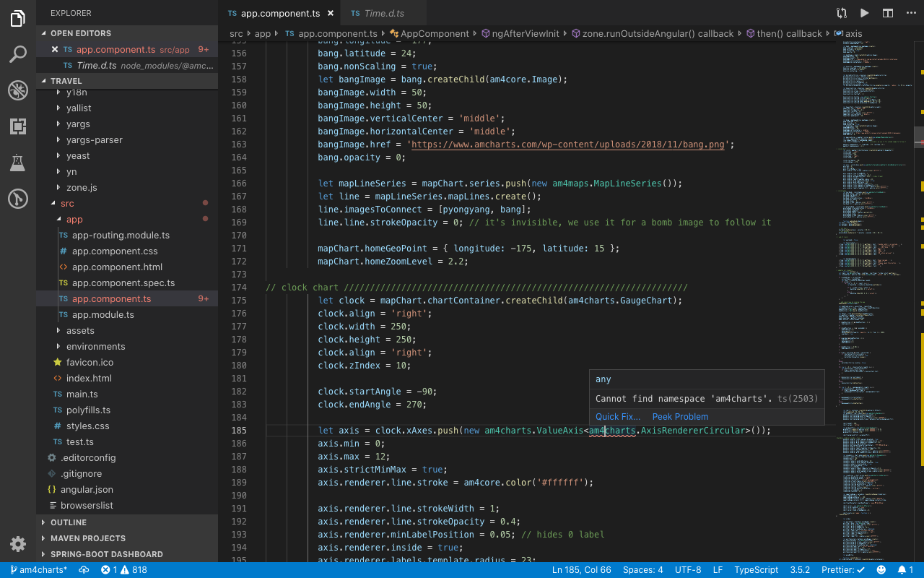Collapse the TRAVEL folder section
Screen dimensions: 924x578
[x=127, y=81]
